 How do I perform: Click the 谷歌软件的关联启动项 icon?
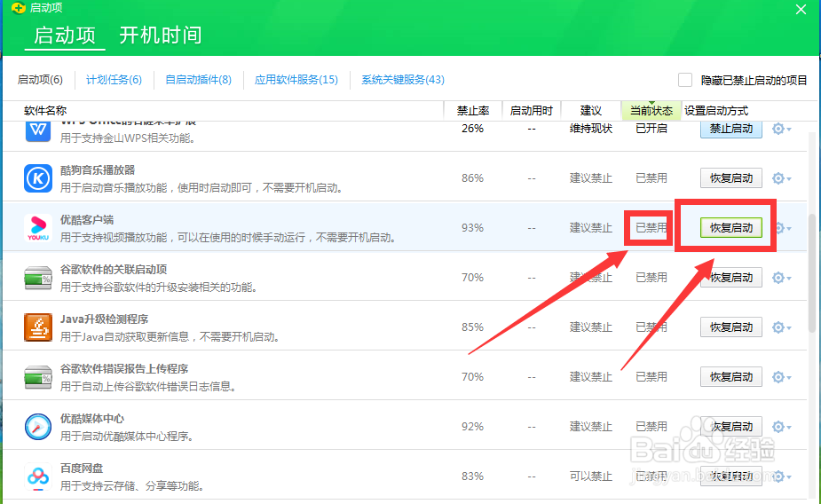tap(38, 278)
